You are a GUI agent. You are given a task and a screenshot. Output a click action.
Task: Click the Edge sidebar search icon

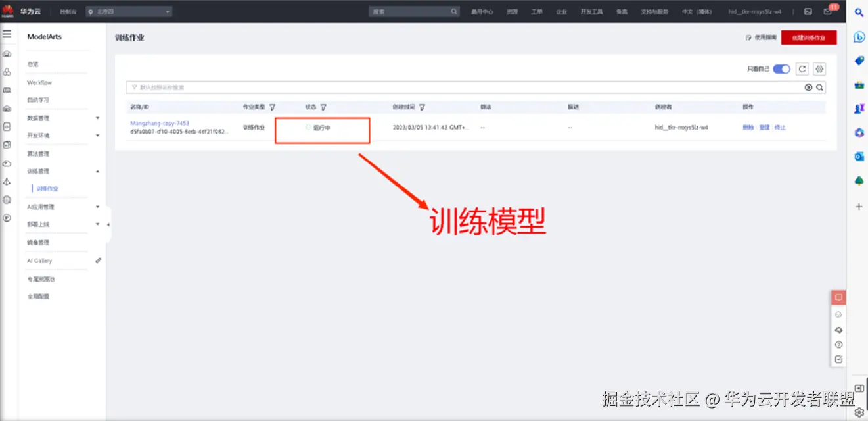click(x=859, y=12)
